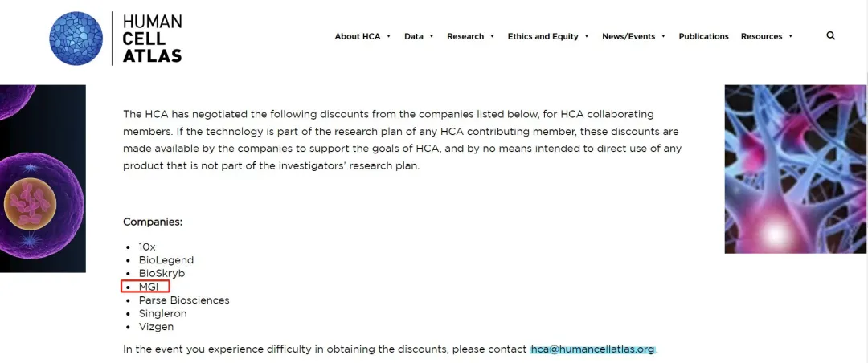The width and height of the screenshot is (868, 363).
Task: Expand the Research dropdown arrow
Action: point(492,36)
